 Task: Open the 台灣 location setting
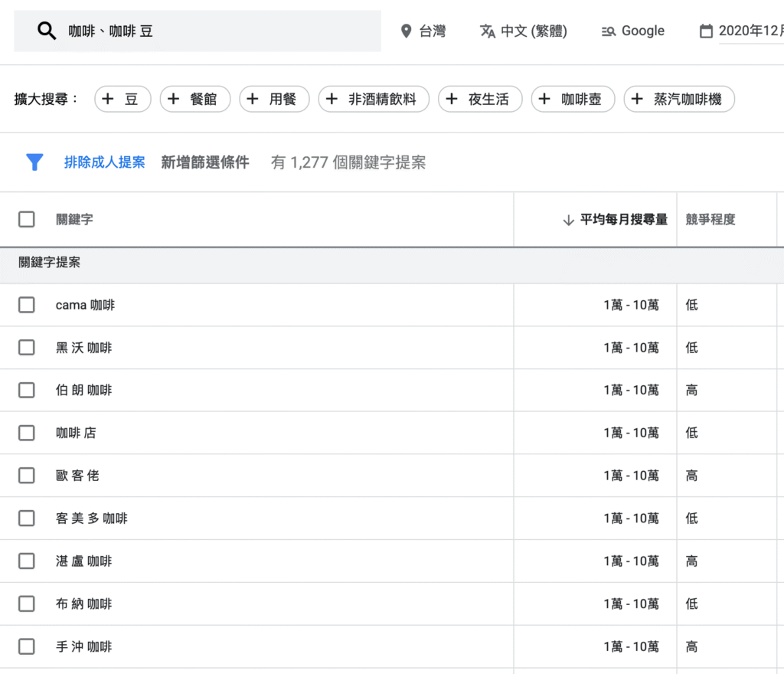click(x=423, y=31)
